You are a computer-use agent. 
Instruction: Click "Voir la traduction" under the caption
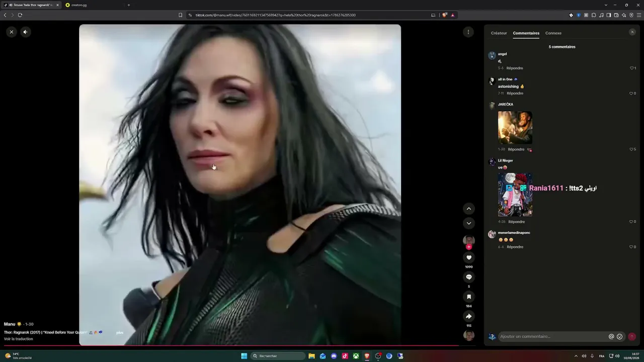(x=19, y=339)
